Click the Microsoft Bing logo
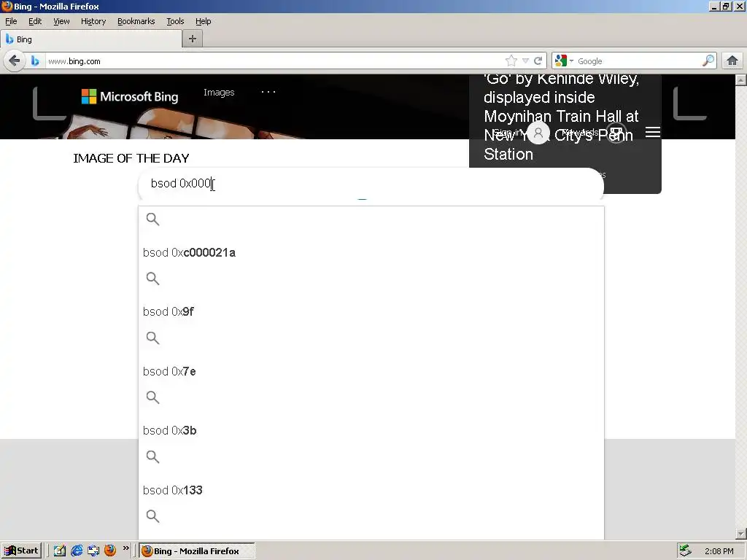 [x=130, y=97]
